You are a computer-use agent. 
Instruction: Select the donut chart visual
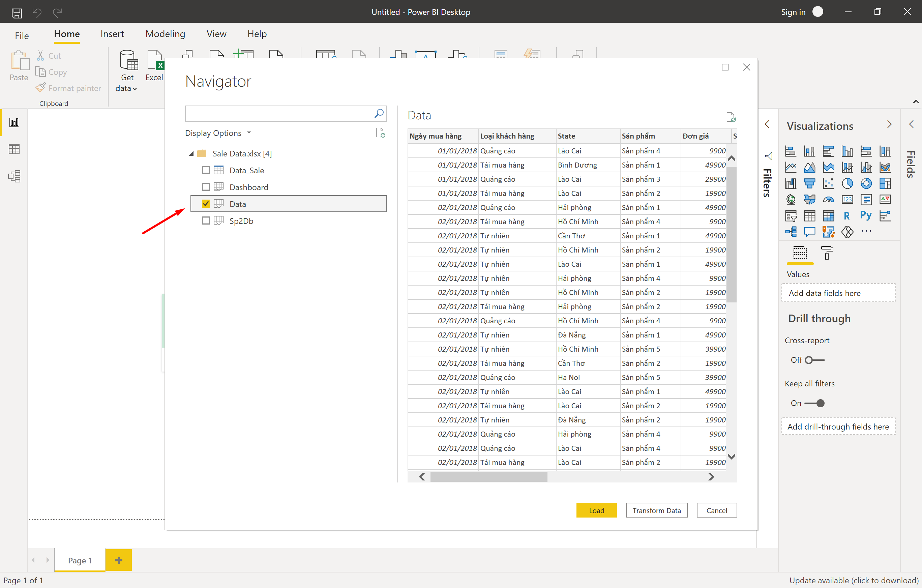coord(866,183)
